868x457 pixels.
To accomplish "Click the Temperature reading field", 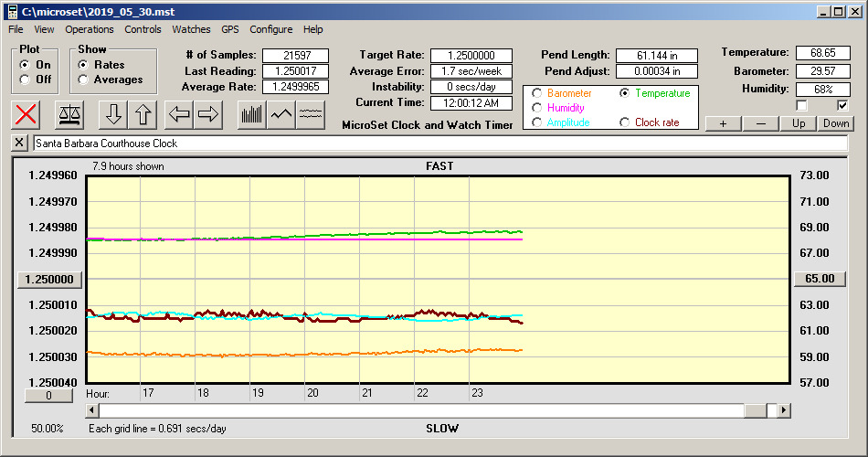I will (x=822, y=53).
